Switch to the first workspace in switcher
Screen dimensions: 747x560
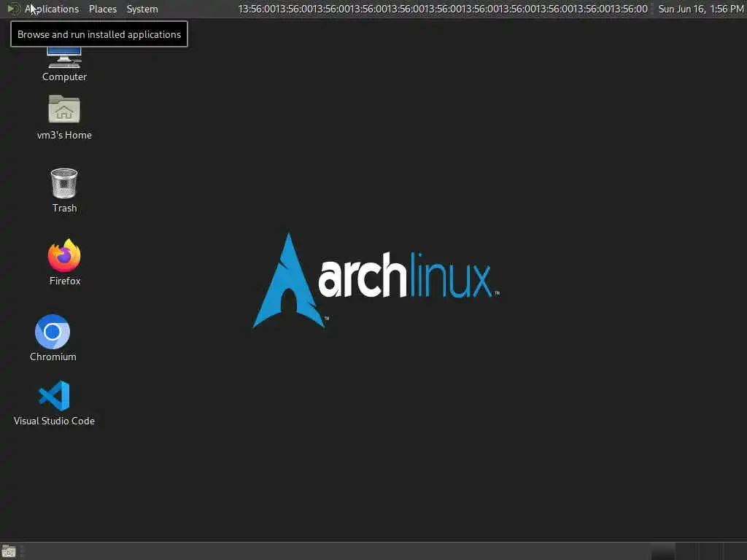(662, 551)
